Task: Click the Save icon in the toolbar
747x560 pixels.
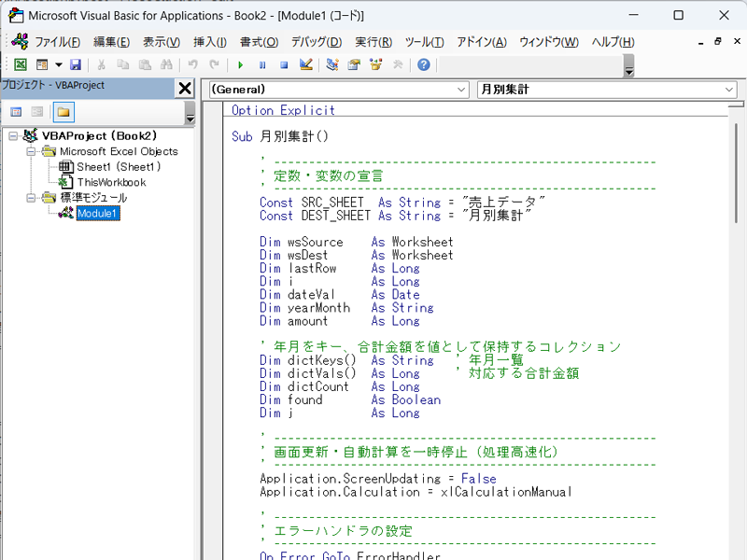Action: [77, 64]
